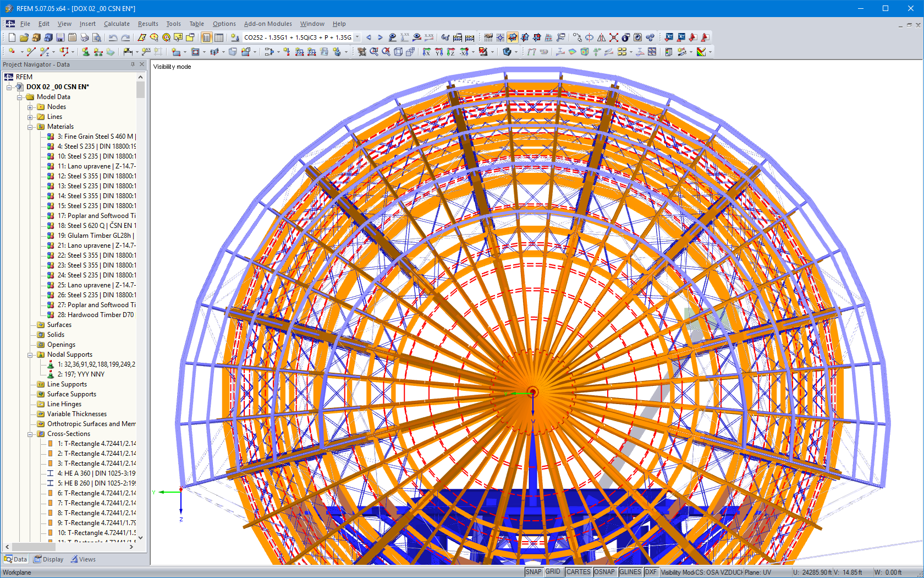Viewport: 924px width, 578px height.
Task: Disable GRID in the status bar
Action: [553, 571]
